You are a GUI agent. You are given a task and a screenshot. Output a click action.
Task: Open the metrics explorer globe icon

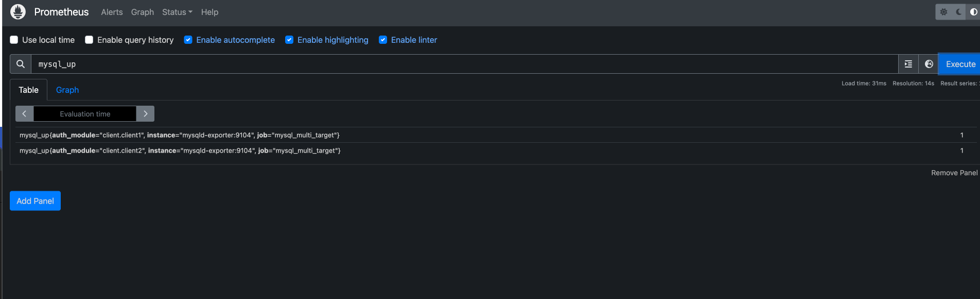coord(929,64)
